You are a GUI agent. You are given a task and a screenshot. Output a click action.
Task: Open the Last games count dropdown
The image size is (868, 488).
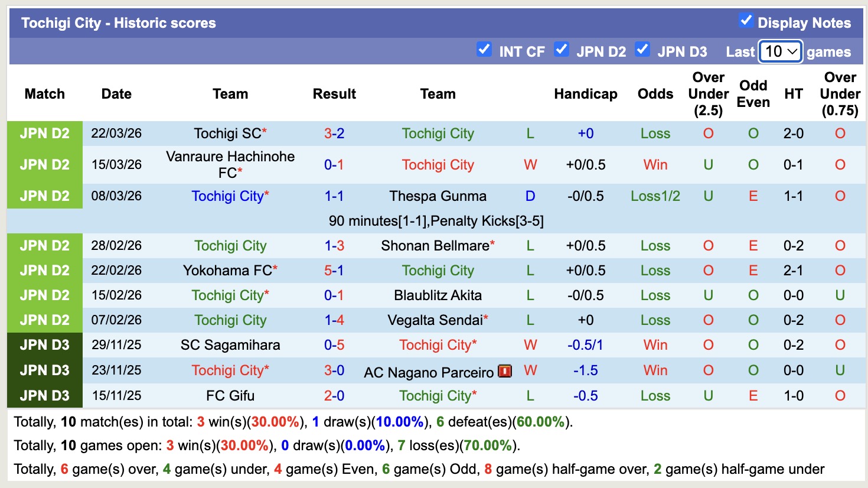tap(780, 51)
